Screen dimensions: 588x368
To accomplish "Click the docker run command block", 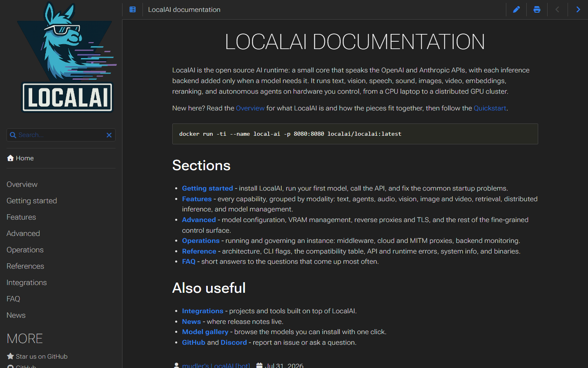I will [355, 134].
